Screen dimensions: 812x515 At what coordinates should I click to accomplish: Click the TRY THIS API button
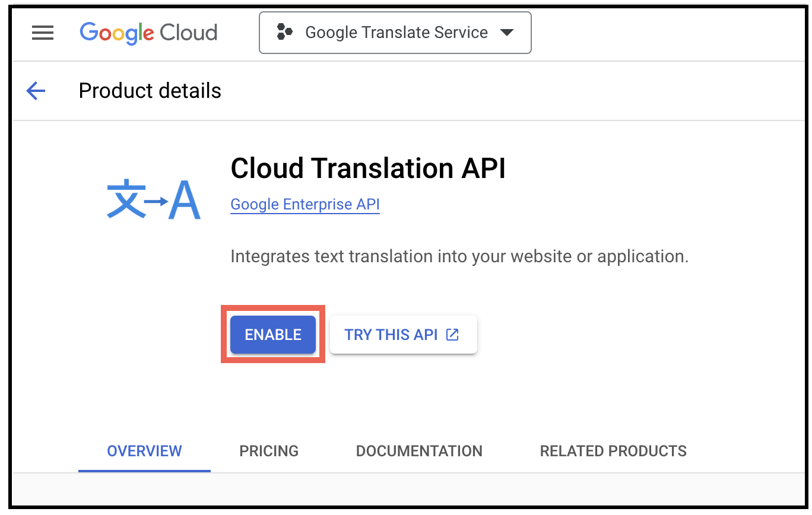[x=404, y=335]
